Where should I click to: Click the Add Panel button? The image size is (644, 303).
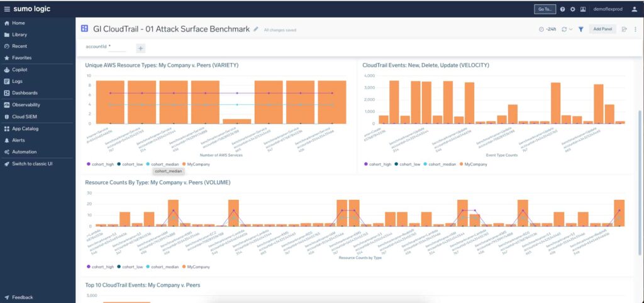(602, 30)
